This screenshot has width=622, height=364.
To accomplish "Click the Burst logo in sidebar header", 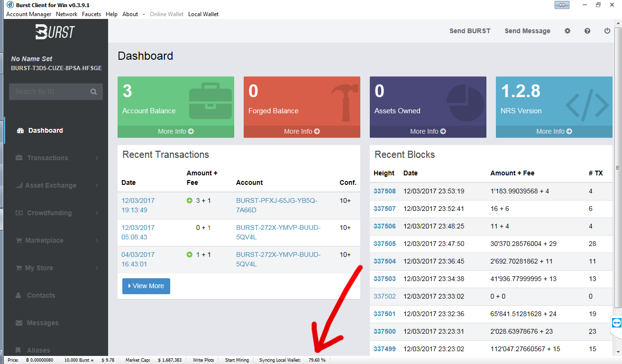I will tap(55, 32).
